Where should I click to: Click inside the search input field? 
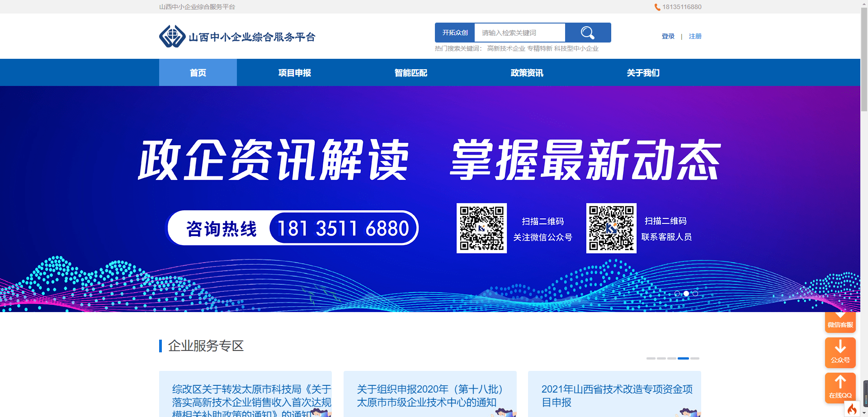[x=519, y=32]
